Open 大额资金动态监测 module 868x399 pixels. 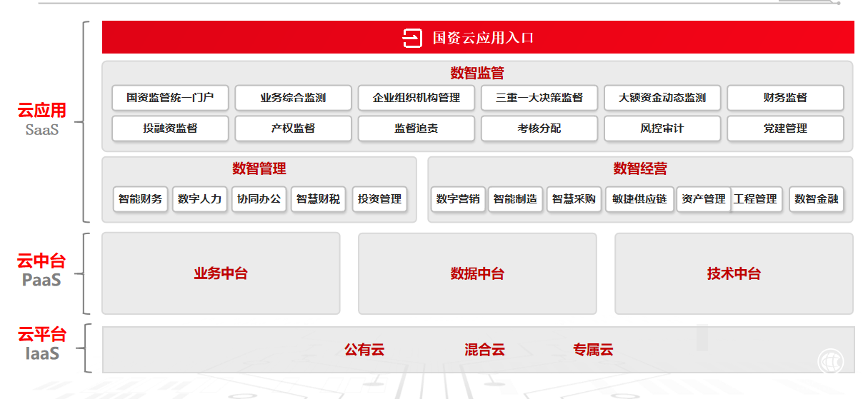(x=662, y=98)
